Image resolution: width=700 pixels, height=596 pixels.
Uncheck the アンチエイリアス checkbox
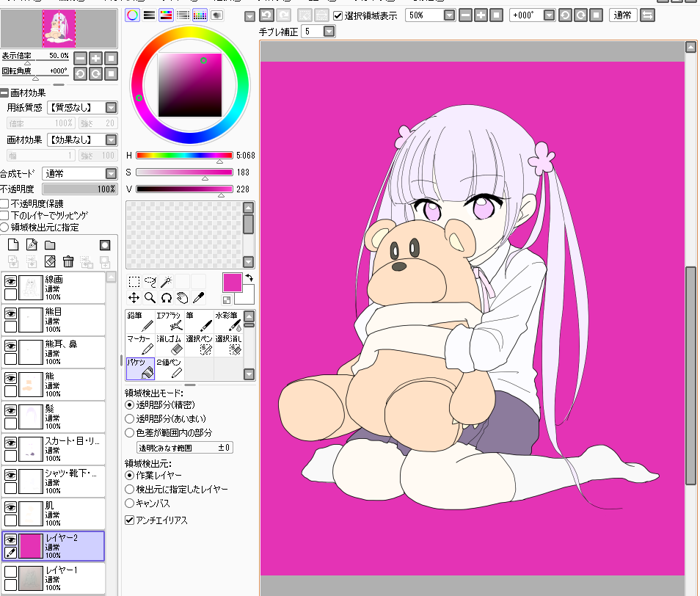pyautogui.click(x=129, y=520)
